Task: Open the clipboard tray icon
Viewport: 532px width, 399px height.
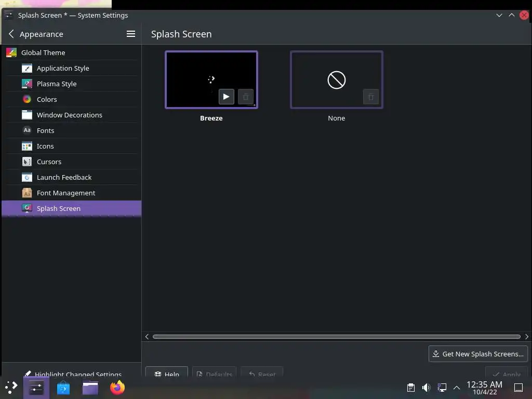Action: [410, 388]
